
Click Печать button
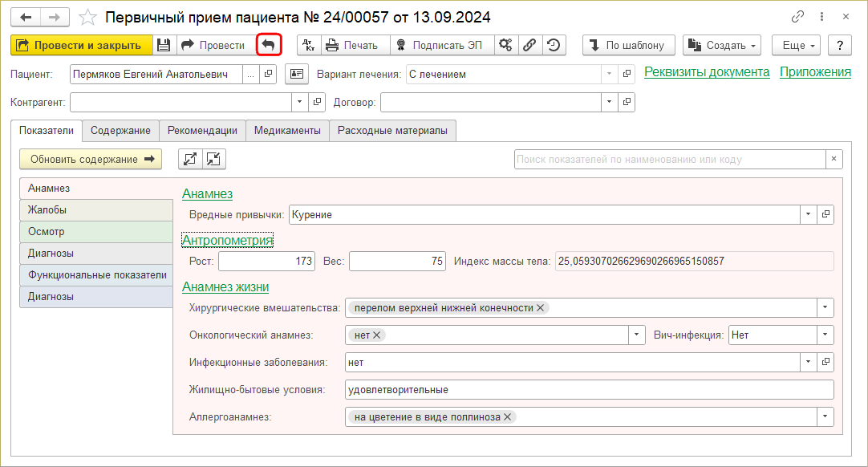(x=355, y=45)
